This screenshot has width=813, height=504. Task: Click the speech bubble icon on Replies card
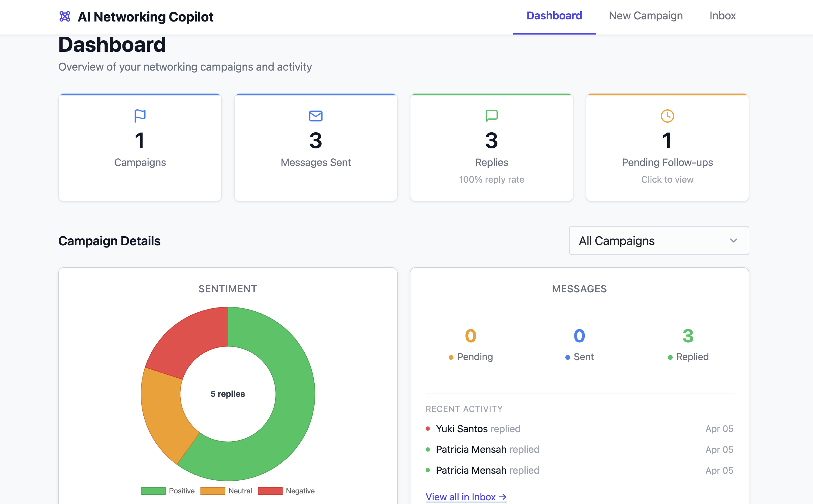tap(491, 116)
